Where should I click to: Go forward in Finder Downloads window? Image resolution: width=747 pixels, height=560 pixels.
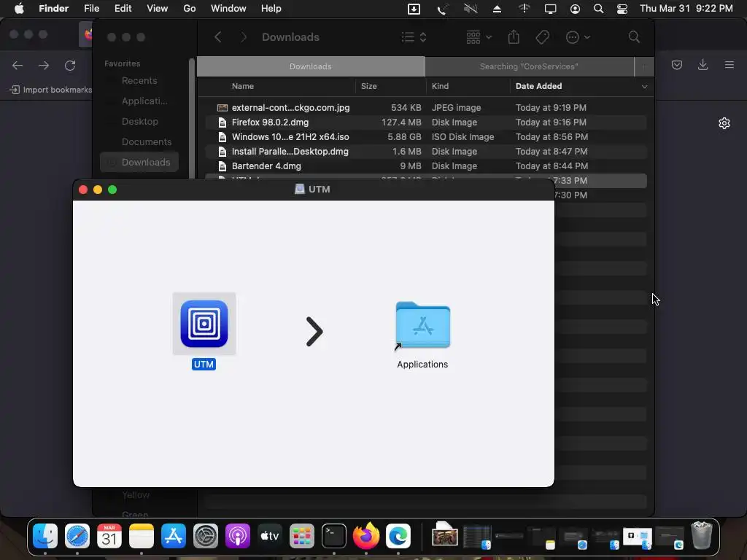click(x=244, y=36)
